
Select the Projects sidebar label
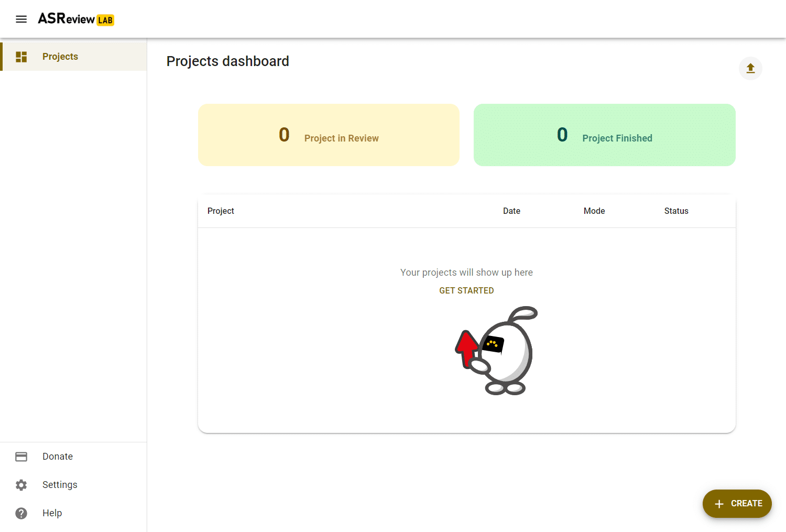point(60,57)
